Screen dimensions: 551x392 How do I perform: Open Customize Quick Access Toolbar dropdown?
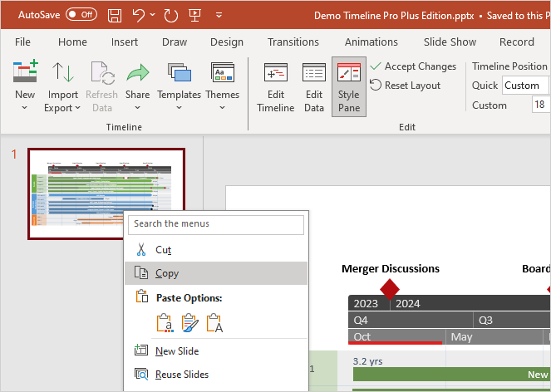pos(219,15)
